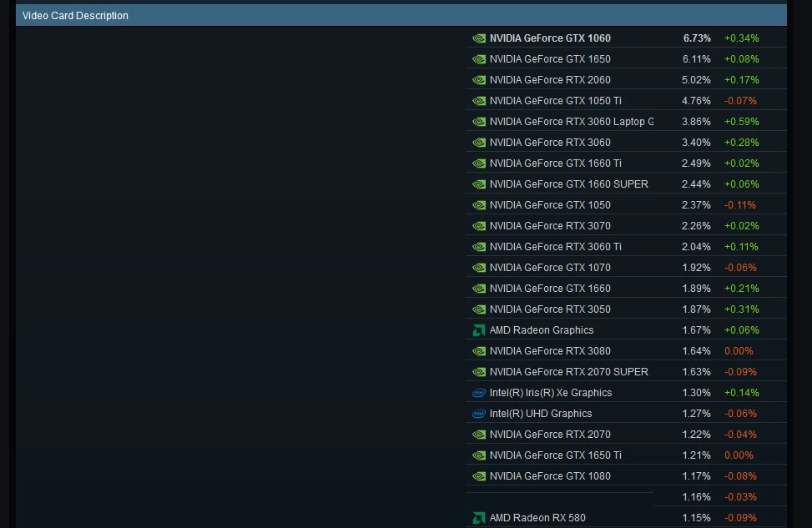Click "NVIDIA GeForce RTX 2060" text
Image resolution: width=812 pixels, height=528 pixels.
[550, 80]
